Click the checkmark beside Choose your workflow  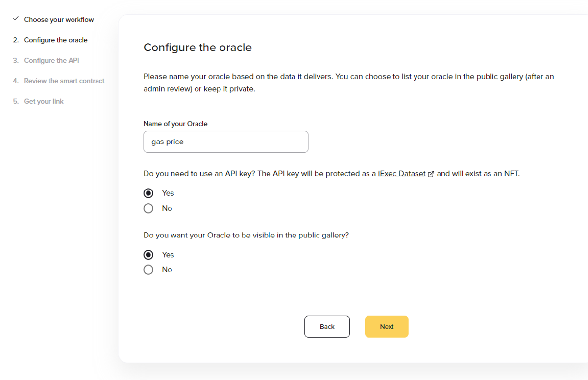(x=16, y=19)
